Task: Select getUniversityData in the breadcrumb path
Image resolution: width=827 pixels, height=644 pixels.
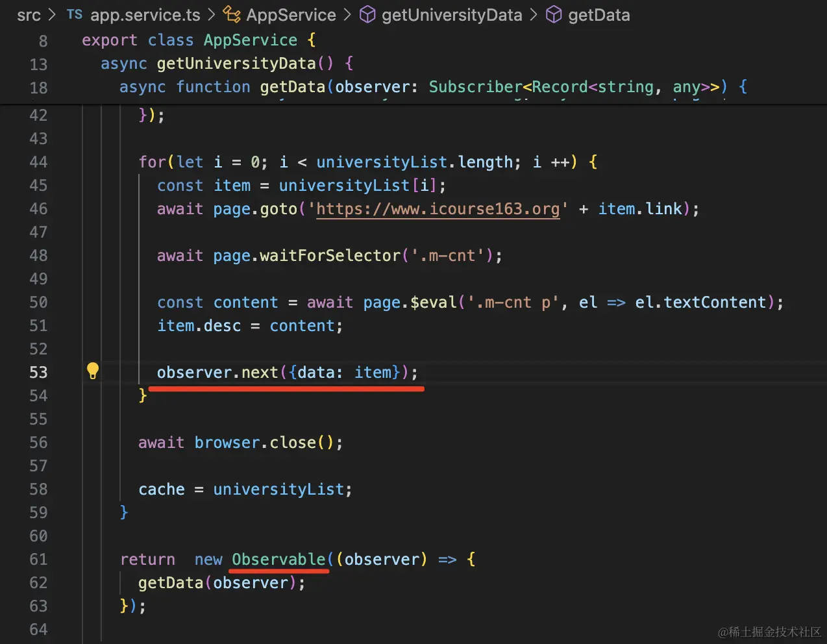Action: 452,15
